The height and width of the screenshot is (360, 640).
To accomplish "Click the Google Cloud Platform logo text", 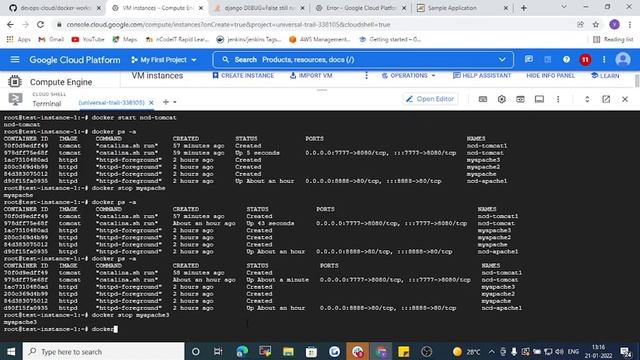I will point(75,60).
